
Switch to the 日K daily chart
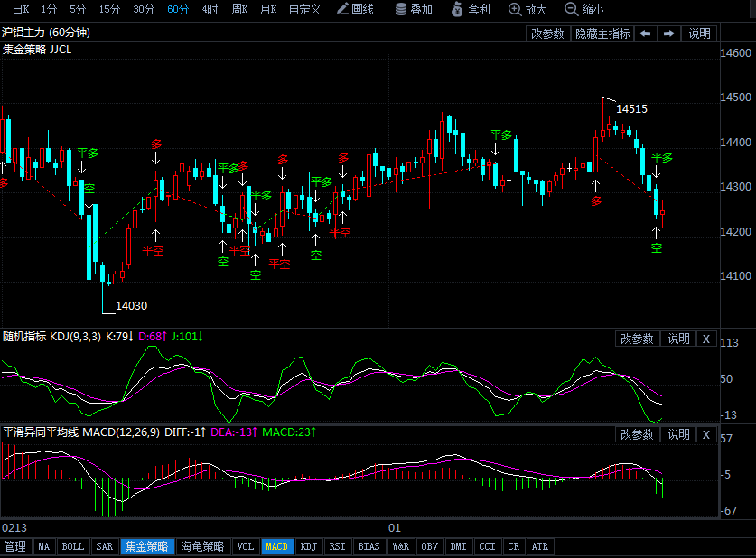click(x=21, y=9)
